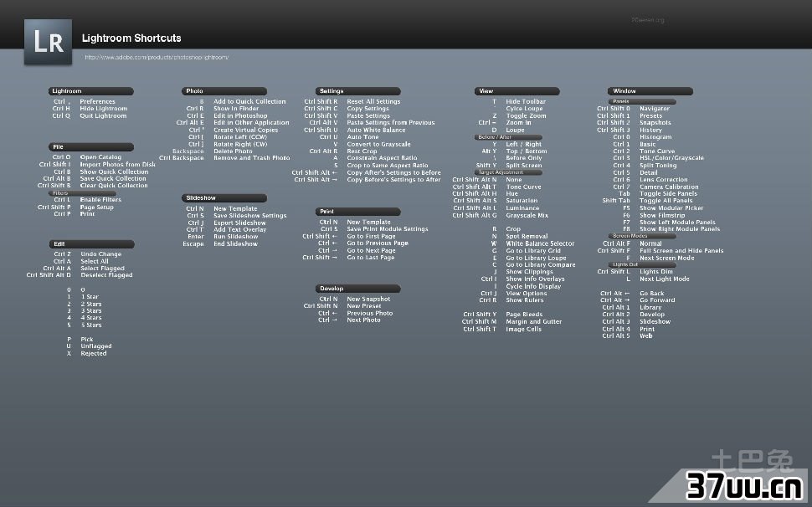This screenshot has width=812, height=507.
Task: Click 'Hide Lightroom' entry
Action: [x=104, y=109]
